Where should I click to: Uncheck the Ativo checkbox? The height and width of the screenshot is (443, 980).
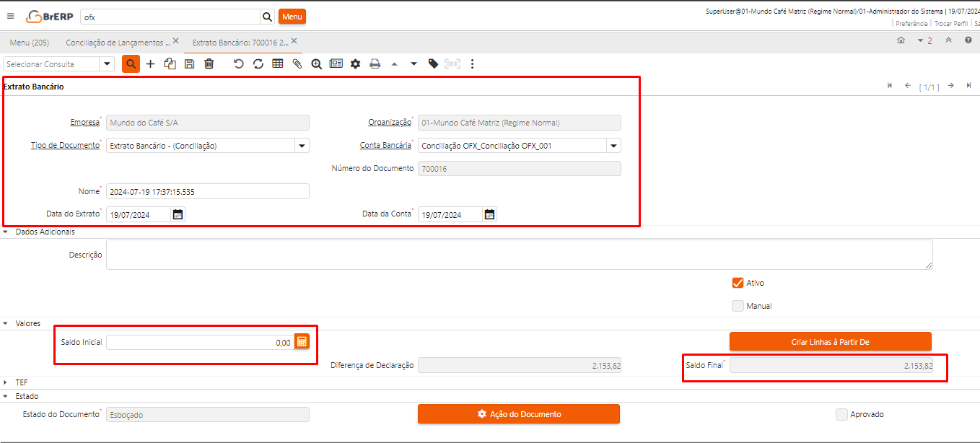click(738, 283)
